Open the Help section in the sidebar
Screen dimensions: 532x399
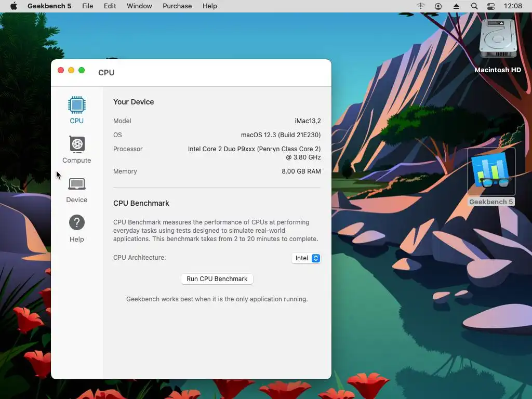[x=77, y=229]
